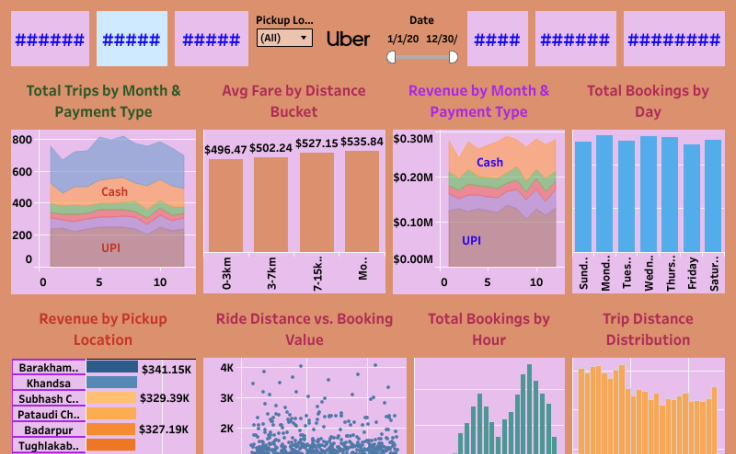
Task: Click the Date range start value 1/1/20
Action: (404, 39)
